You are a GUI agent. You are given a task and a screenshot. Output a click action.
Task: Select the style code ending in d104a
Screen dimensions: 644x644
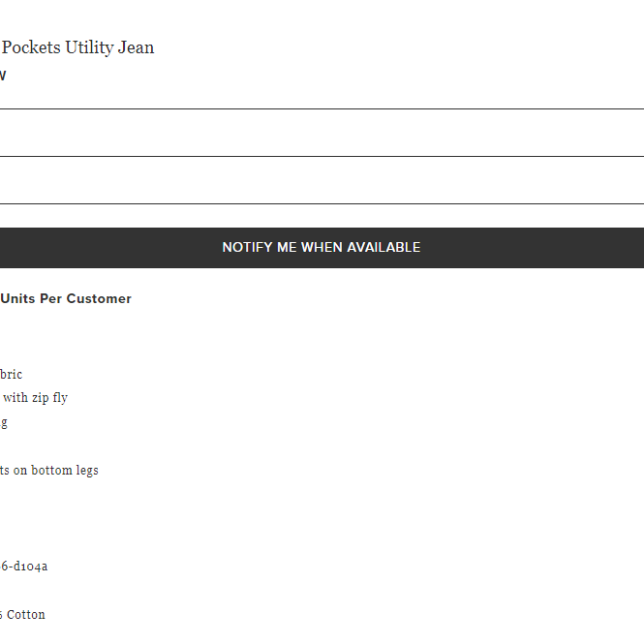pyautogui.click(x=24, y=567)
